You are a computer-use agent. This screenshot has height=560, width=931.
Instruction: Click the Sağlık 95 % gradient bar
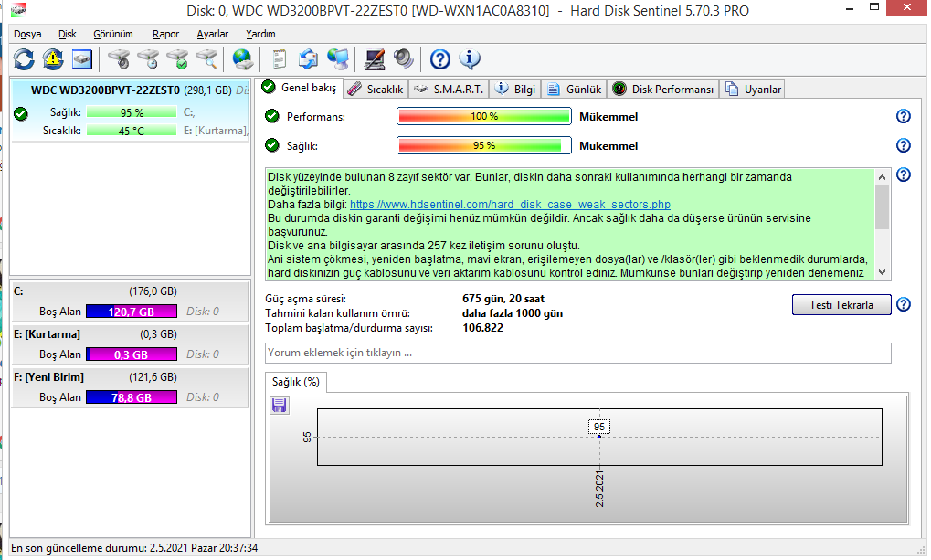tap(484, 145)
